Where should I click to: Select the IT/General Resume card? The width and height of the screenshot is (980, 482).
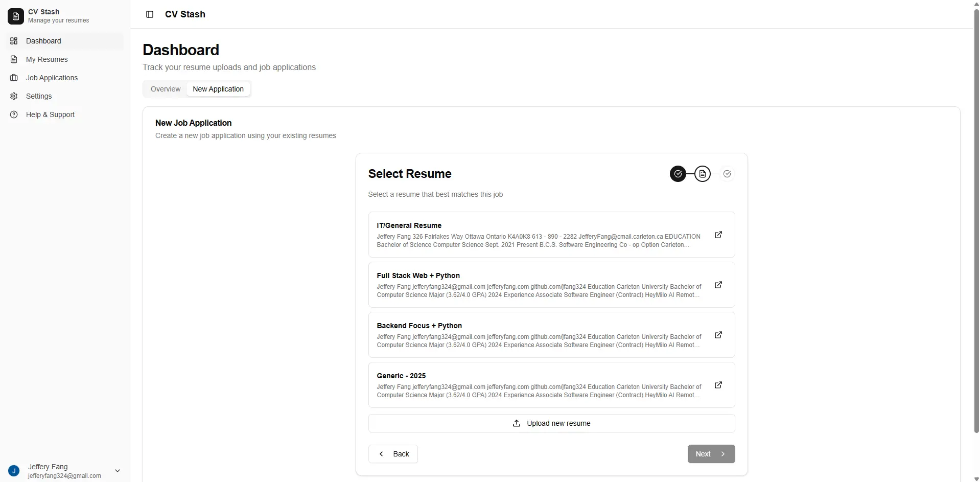pos(551,235)
